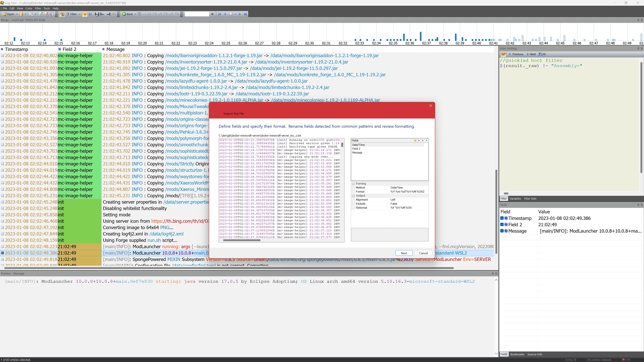
Task: Open the File menu
Action: 5,8
